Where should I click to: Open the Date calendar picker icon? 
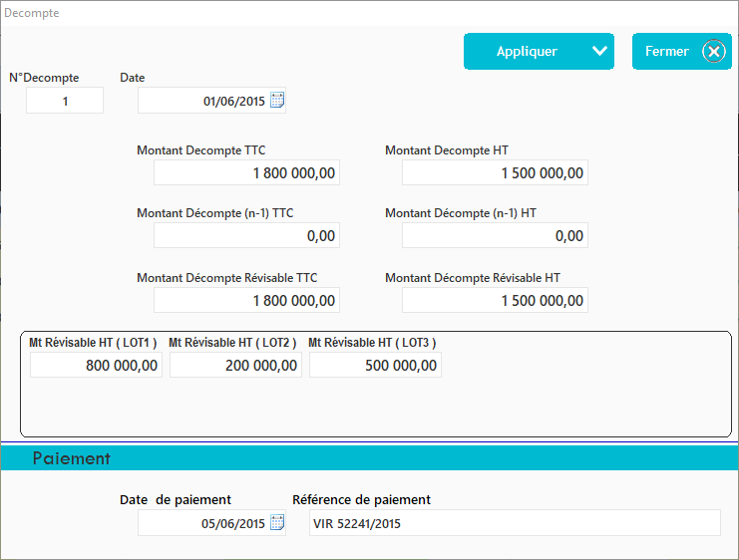pyautogui.click(x=277, y=101)
